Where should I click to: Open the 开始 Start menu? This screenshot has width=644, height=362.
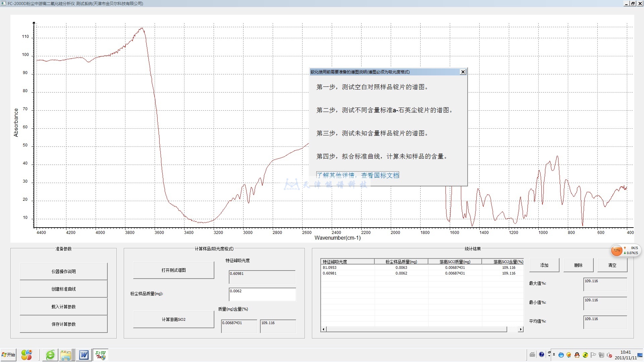pyautogui.click(x=9, y=355)
